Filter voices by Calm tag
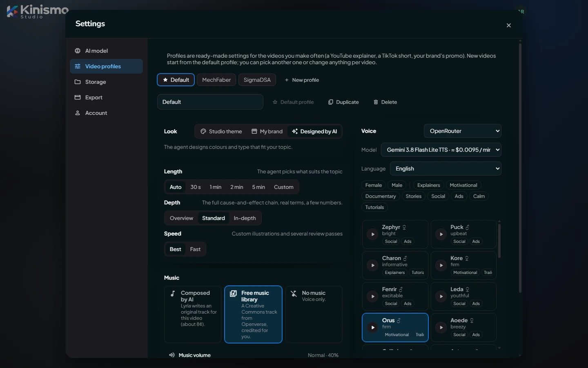 [479, 196]
